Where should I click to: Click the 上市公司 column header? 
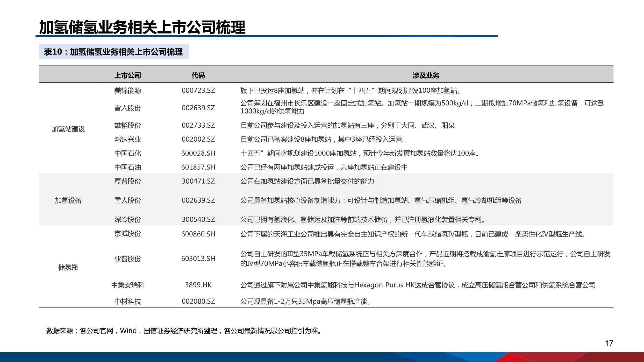pyautogui.click(x=128, y=76)
